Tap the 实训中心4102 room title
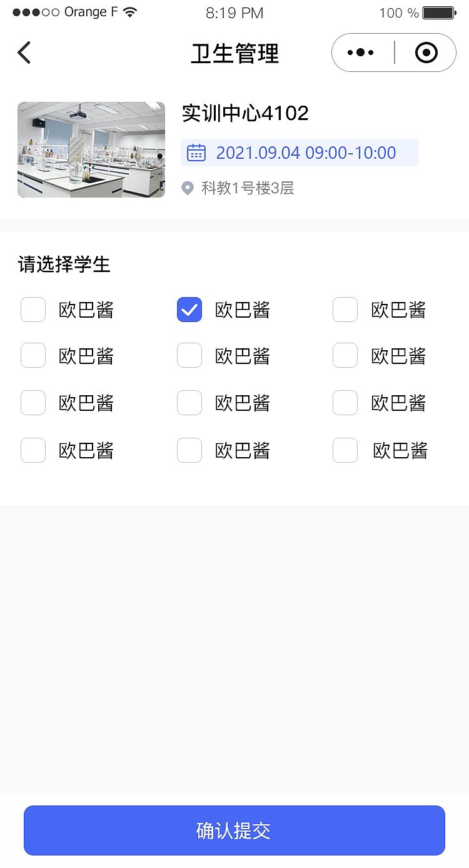 245,113
